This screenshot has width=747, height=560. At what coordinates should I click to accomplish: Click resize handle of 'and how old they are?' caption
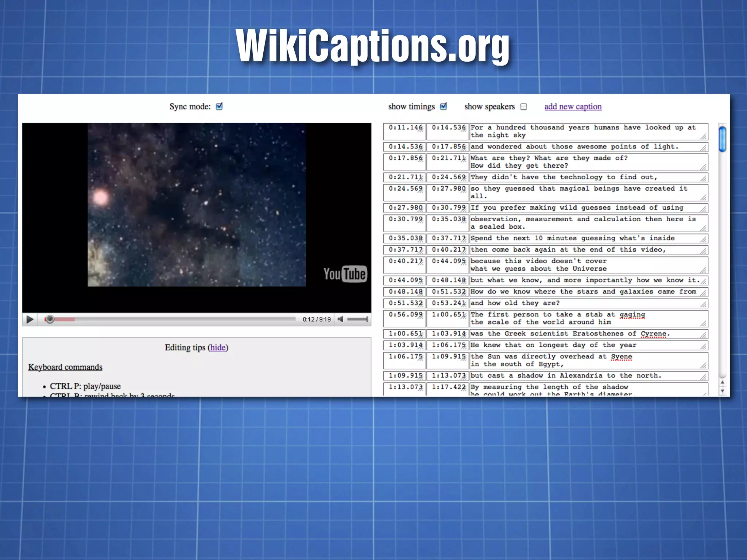(704, 305)
